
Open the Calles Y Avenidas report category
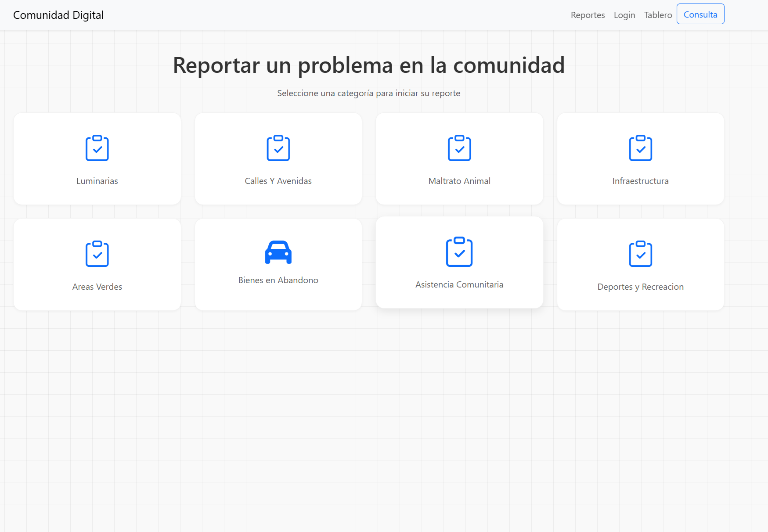[278, 158]
